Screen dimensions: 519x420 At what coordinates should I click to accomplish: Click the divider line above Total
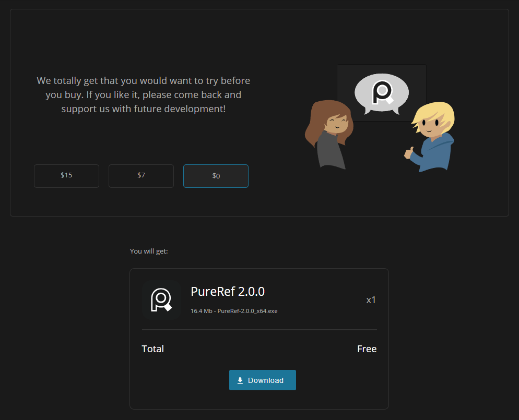[x=259, y=330]
